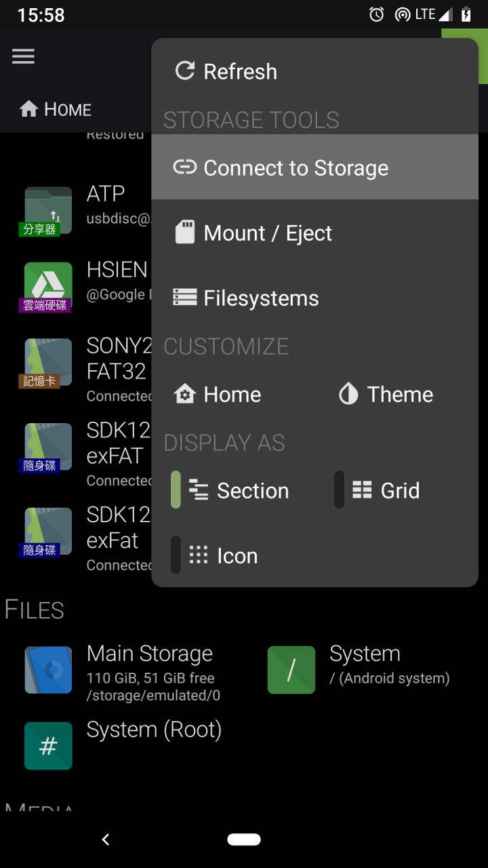Open the System (Root) hash icon
Screen dimensions: 488x868
tap(48, 746)
